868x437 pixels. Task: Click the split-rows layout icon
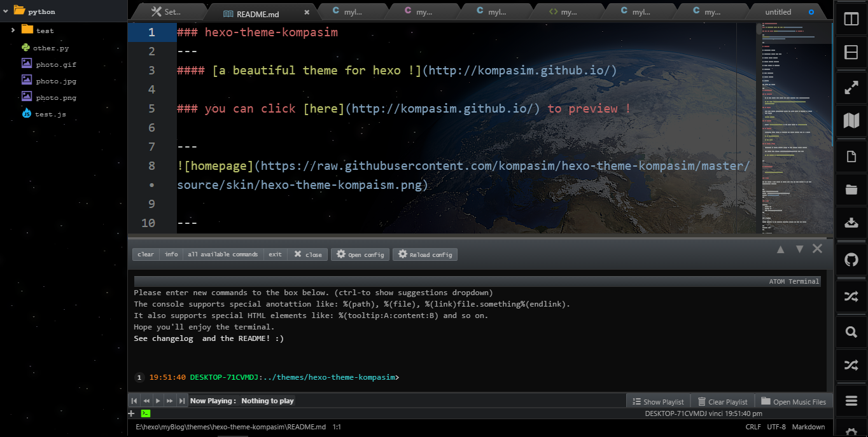click(851, 53)
